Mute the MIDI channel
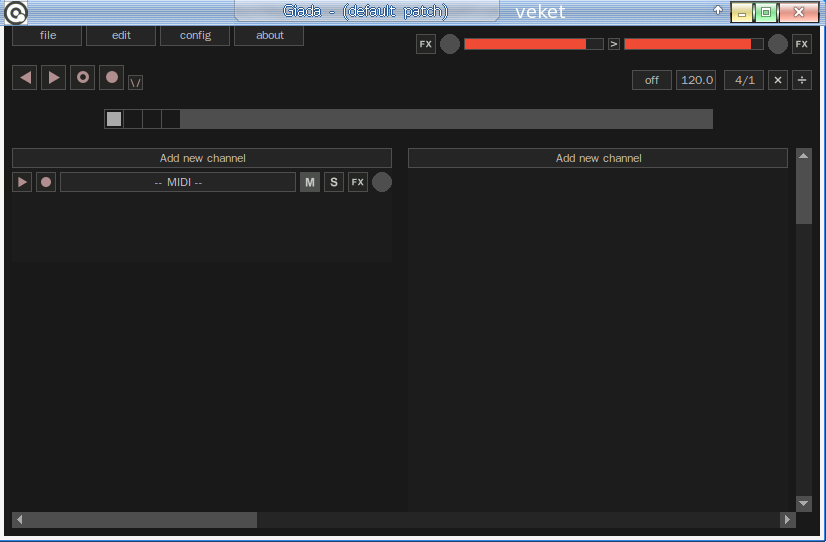Image resolution: width=826 pixels, height=542 pixels. [310, 182]
